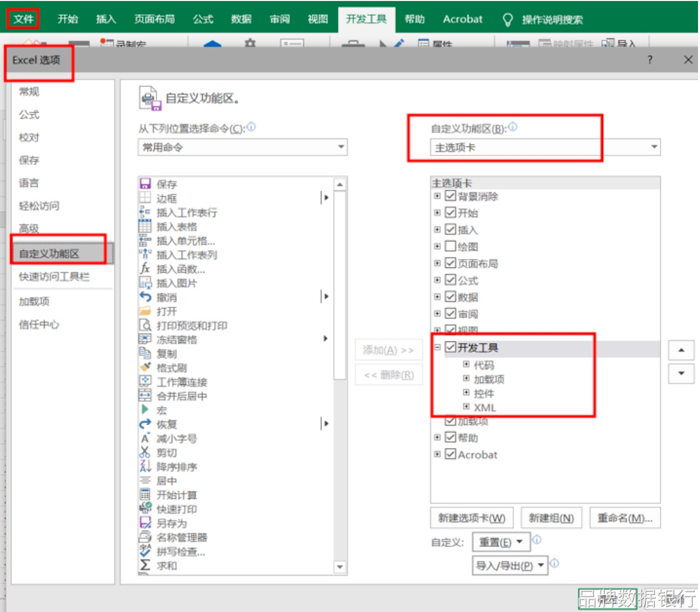Collapse the 开发工具 tree node

pos(437,347)
